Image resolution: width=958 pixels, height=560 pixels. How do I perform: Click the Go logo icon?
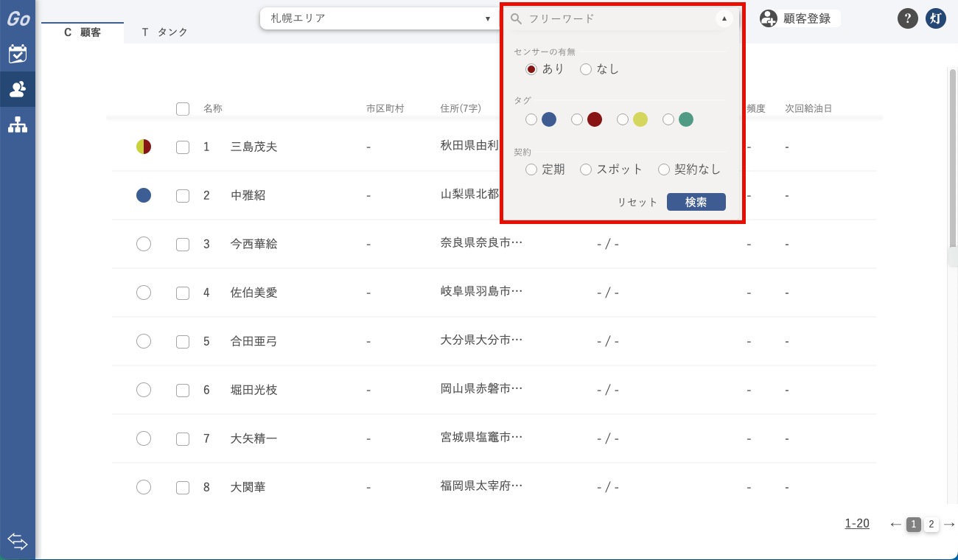pos(18,18)
